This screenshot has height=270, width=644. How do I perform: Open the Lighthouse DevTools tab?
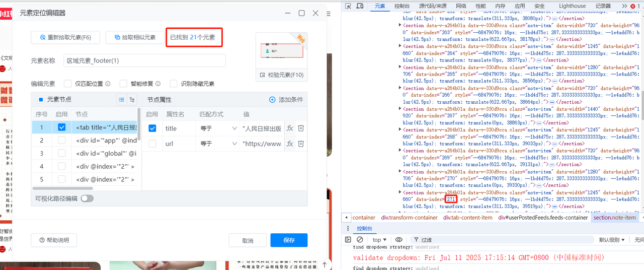coord(572,6)
